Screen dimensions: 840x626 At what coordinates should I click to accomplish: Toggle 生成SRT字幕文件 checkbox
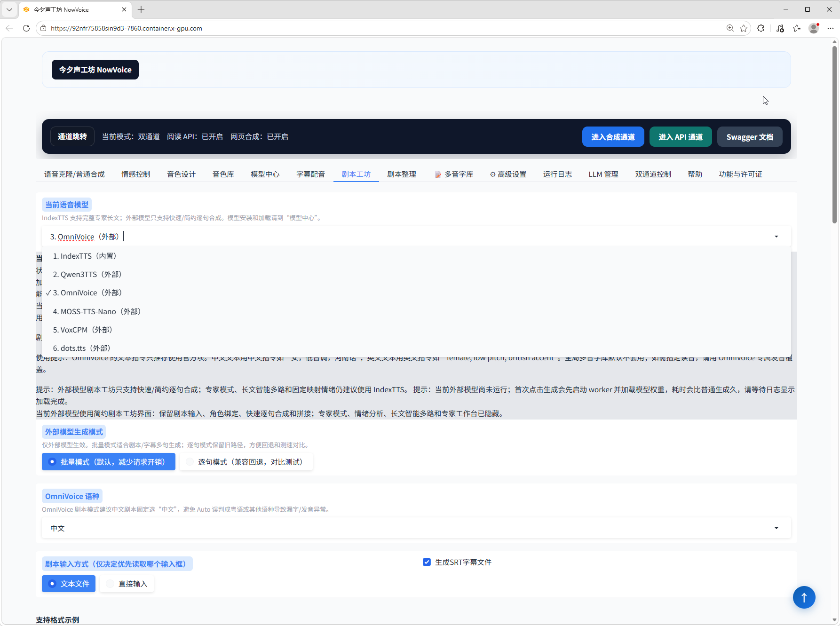click(x=427, y=562)
